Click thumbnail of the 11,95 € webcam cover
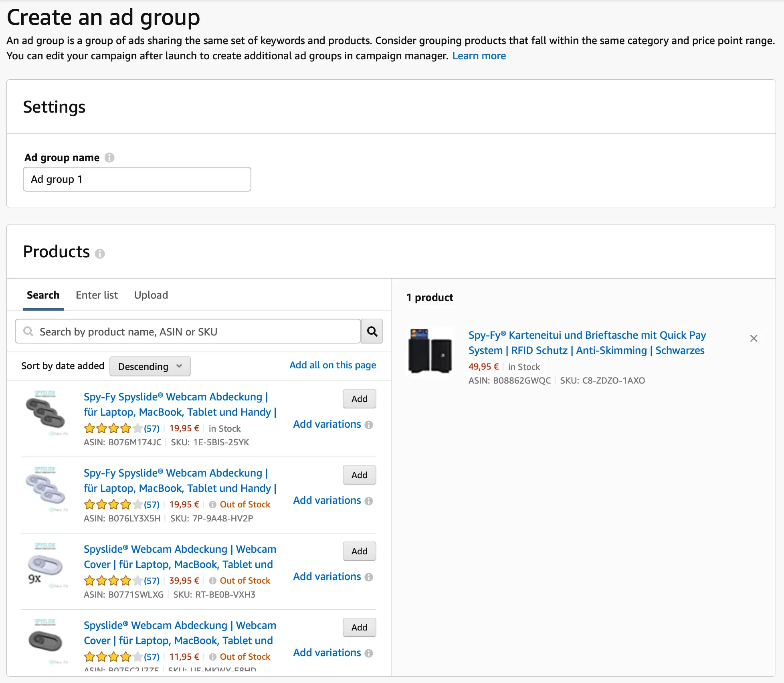 point(46,641)
